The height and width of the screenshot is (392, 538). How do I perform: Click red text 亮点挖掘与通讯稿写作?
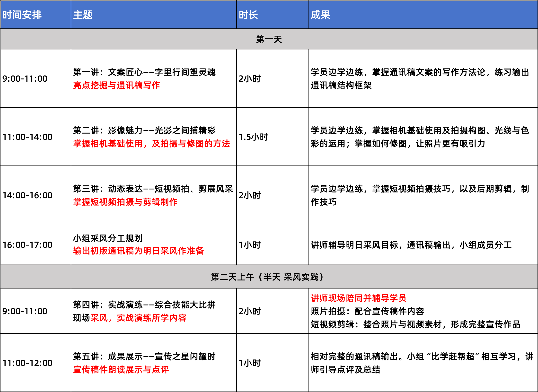point(116,85)
